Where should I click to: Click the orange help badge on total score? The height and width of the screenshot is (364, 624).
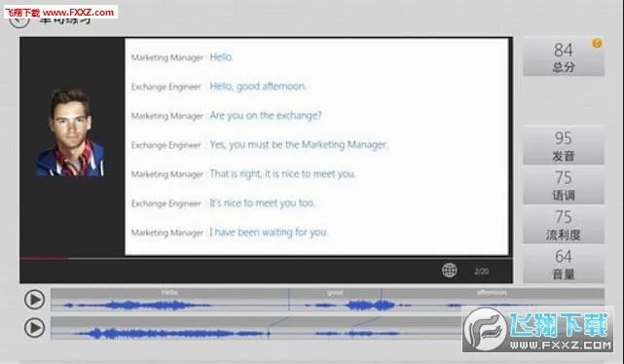(x=597, y=43)
